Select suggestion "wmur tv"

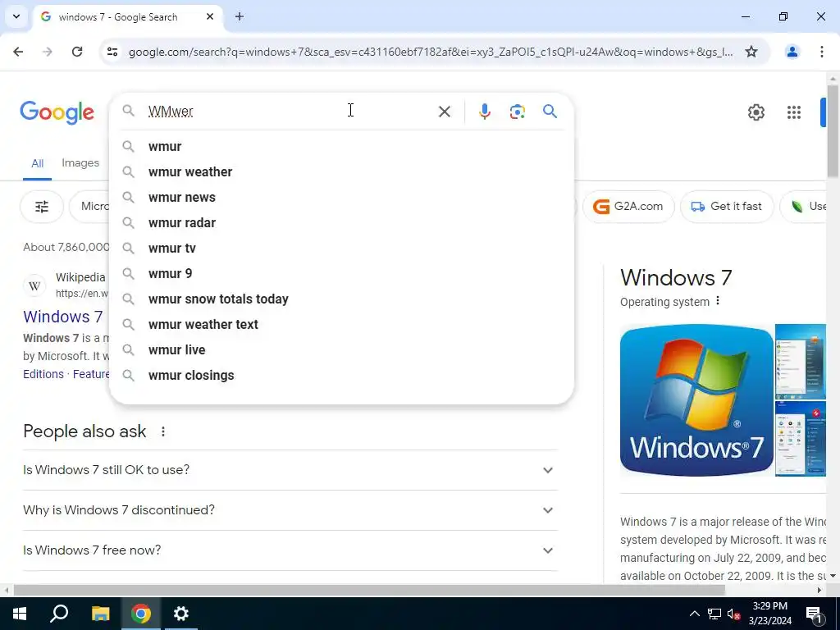click(x=341, y=248)
